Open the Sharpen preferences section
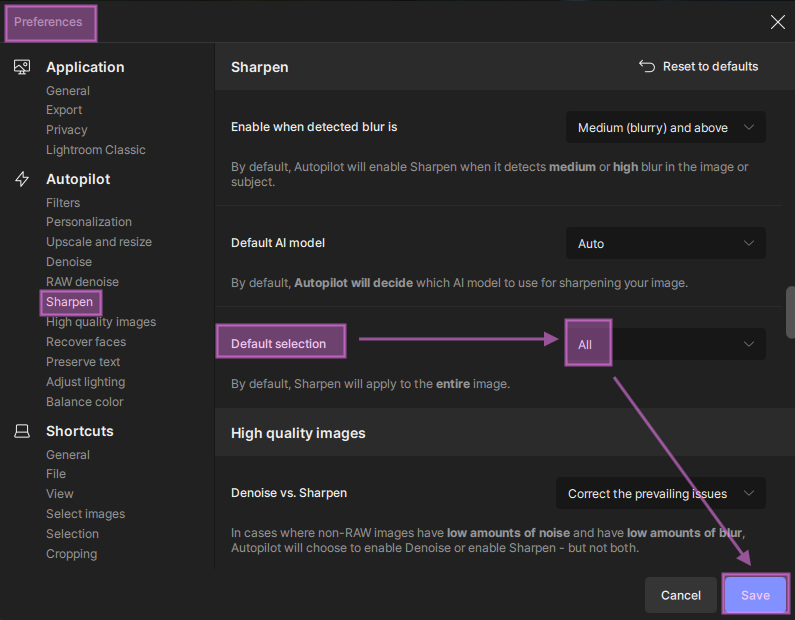 (70, 302)
